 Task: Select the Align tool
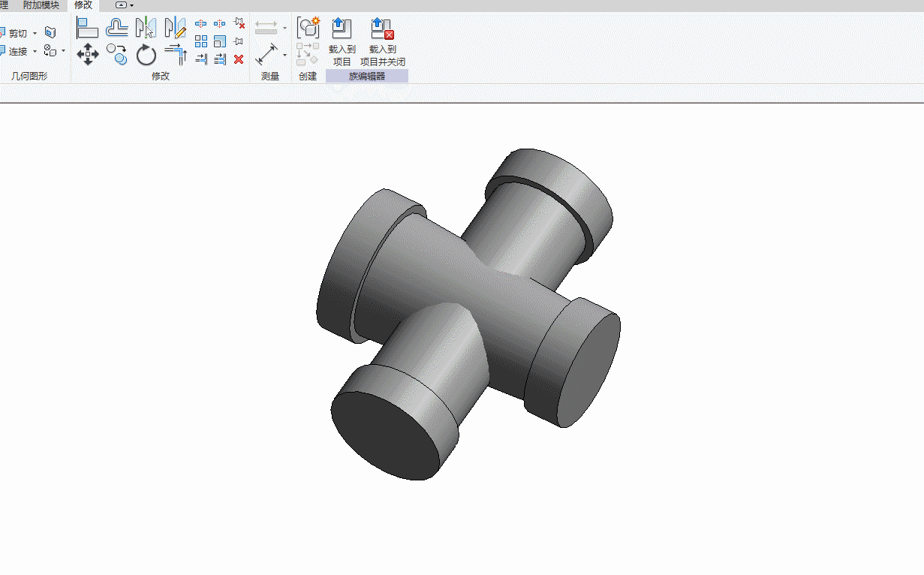click(88, 29)
